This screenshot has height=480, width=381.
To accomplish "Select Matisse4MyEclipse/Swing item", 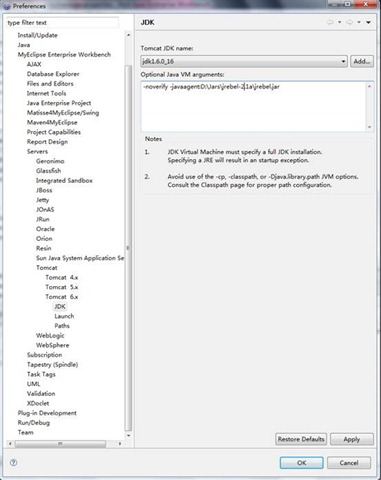I will pyautogui.click(x=63, y=112).
